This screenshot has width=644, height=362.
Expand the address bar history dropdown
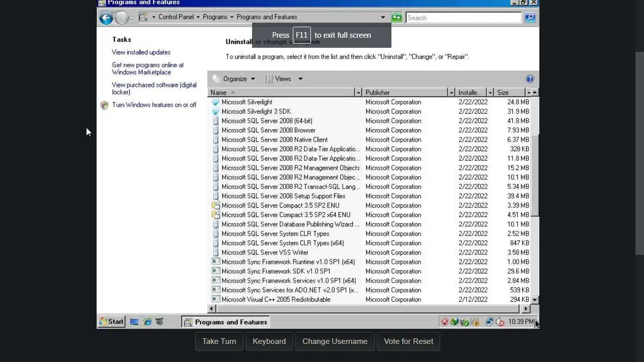(x=383, y=17)
